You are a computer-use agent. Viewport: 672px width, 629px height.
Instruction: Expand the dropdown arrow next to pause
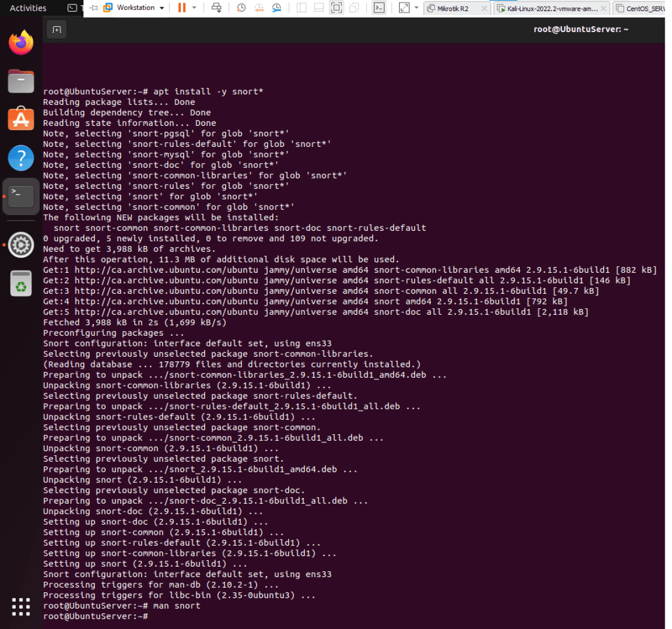tap(194, 8)
